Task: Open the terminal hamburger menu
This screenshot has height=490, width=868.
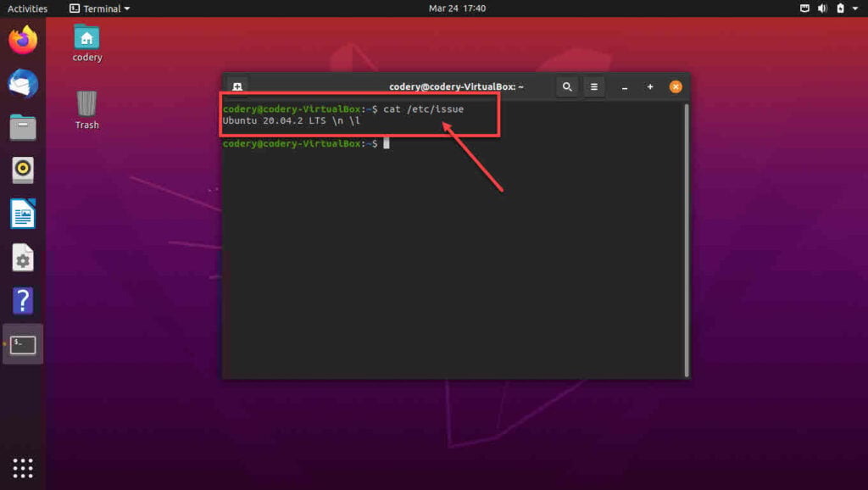Action: click(594, 87)
